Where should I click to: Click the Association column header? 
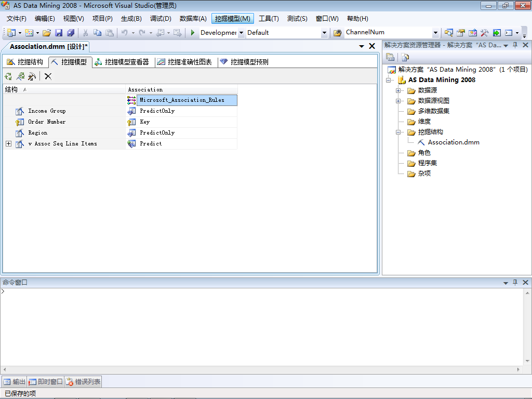point(181,89)
